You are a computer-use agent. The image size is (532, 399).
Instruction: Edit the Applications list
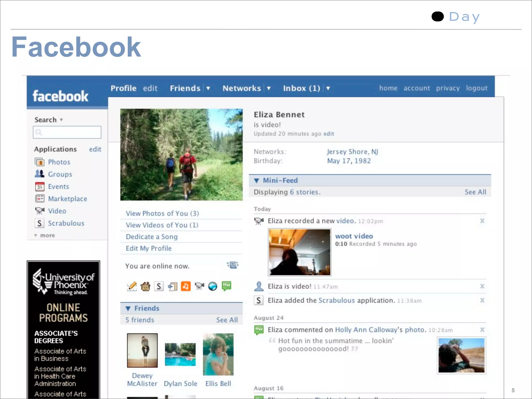click(x=95, y=149)
